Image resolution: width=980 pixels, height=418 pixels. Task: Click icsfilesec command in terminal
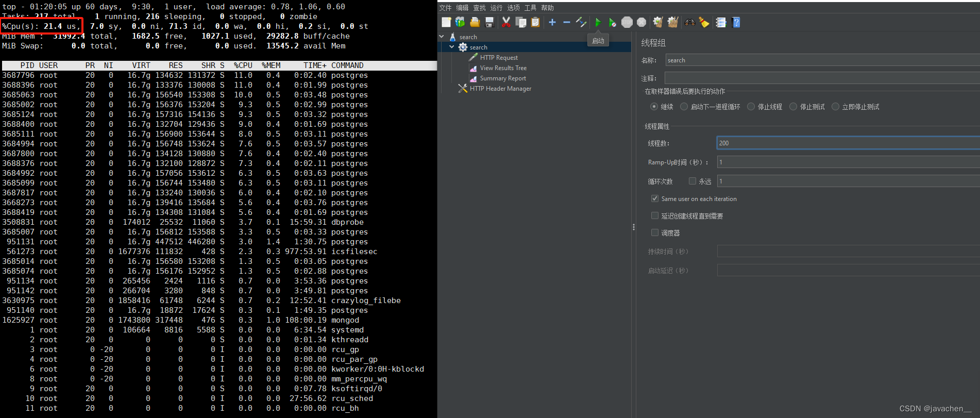point(354,252)
